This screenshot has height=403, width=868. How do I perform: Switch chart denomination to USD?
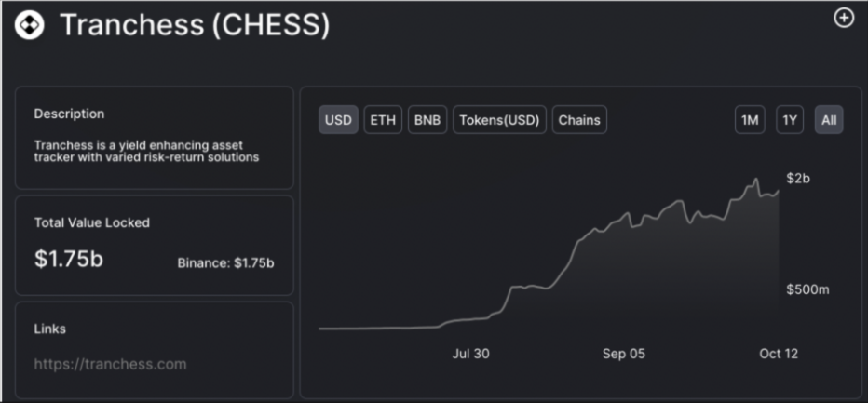click(x=338, y=119)
